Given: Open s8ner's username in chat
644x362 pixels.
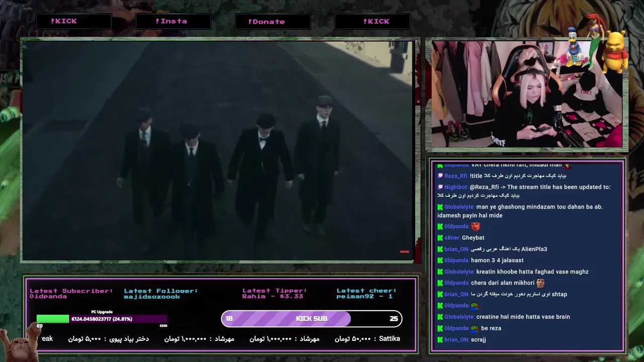Looking at the screenshot, I should pos(452,238).
